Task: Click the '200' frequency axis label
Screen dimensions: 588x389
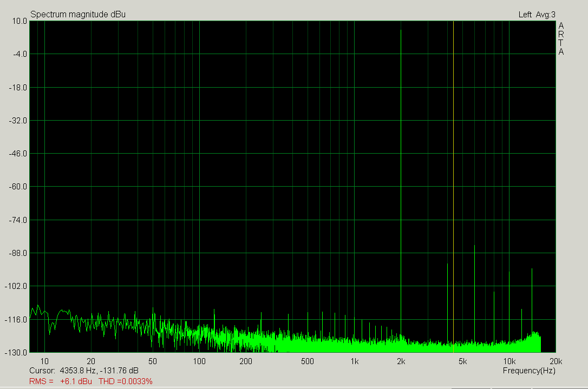Action: click(x=246, y=361)
